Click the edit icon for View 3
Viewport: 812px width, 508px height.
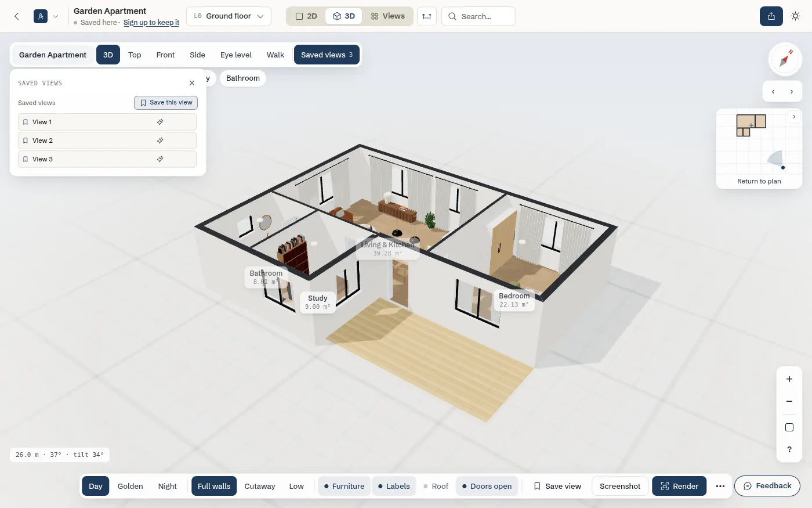160,159
